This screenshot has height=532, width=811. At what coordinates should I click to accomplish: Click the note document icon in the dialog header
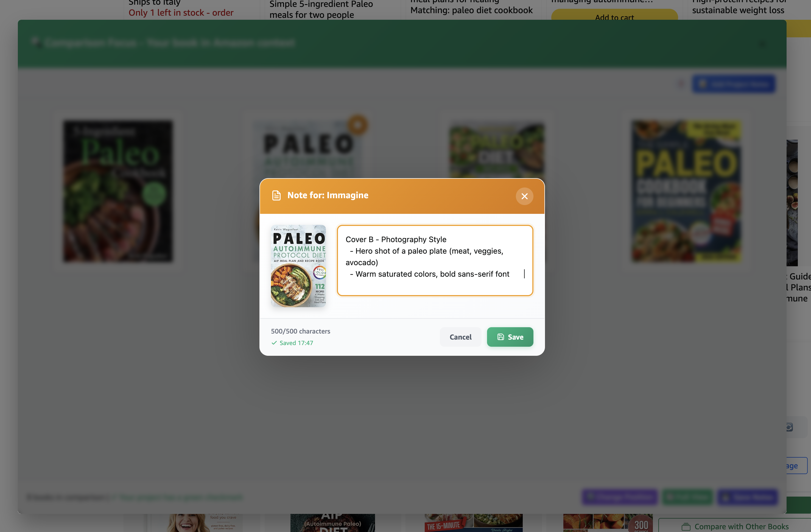pos(276,195)
